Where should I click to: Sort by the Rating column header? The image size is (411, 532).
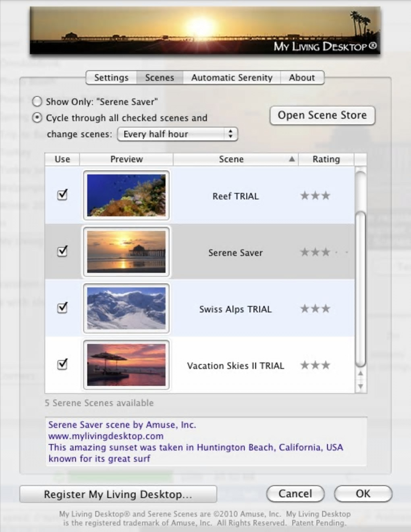[x=326, y=159]
